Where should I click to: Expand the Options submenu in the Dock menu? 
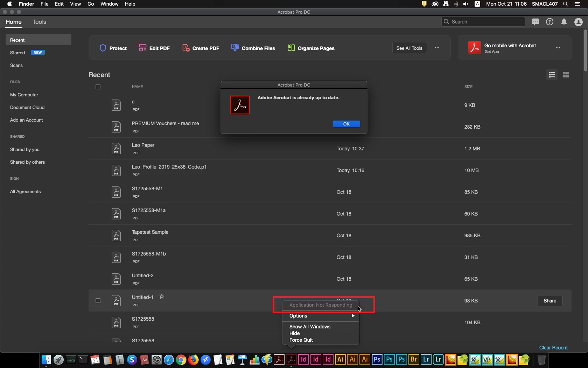point(321,316)
